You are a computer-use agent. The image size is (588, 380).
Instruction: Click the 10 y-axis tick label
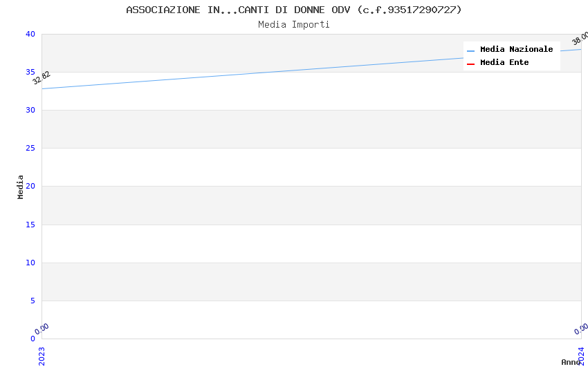[x=30, y=263]
